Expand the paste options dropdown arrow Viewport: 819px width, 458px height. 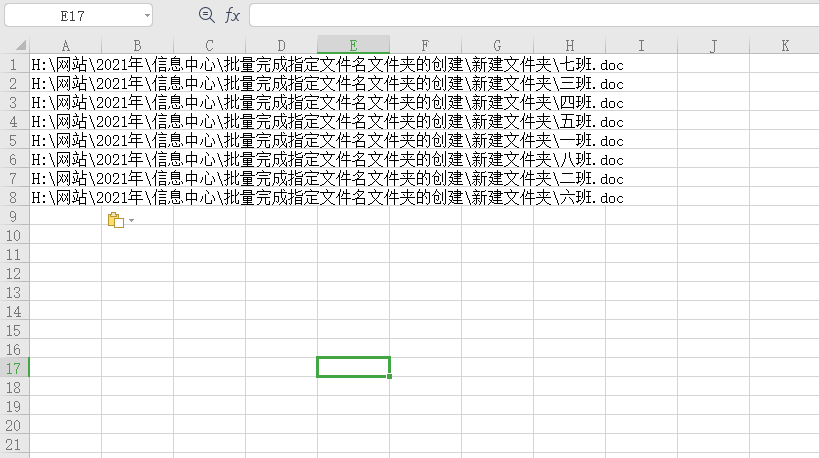pyautogui.click(x=131, y=220)
